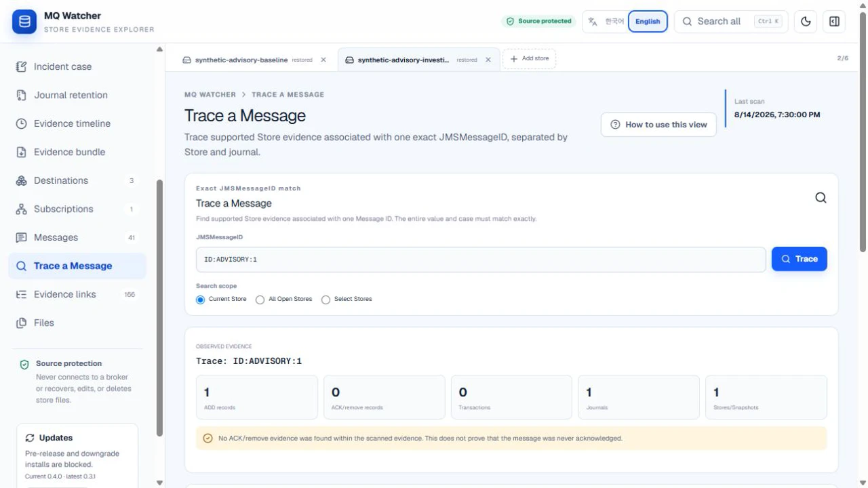
Task: Click the Stores/Snapshots count card
Action: (x=766, y=397)
